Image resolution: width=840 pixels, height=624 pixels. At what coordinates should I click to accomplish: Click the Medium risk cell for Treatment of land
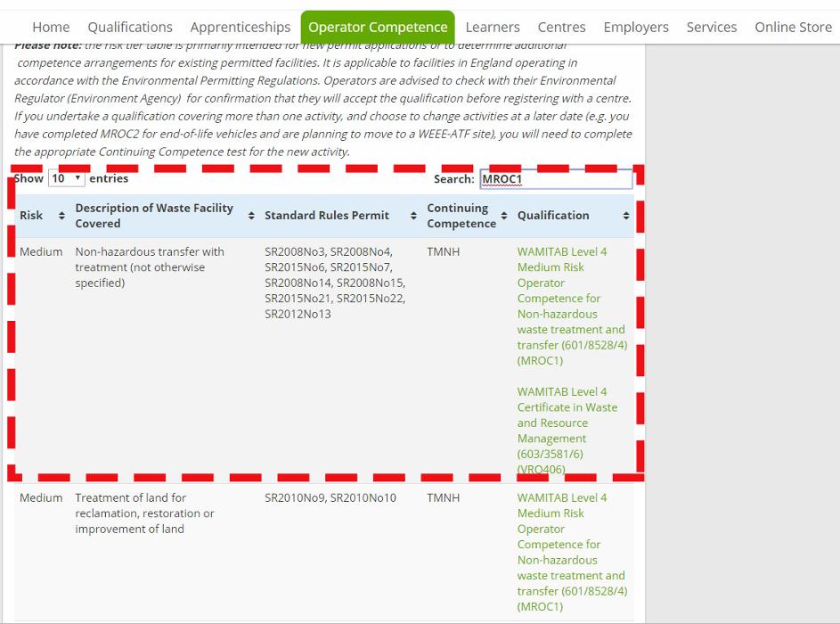pyautogui.click(x=41, y=497)
